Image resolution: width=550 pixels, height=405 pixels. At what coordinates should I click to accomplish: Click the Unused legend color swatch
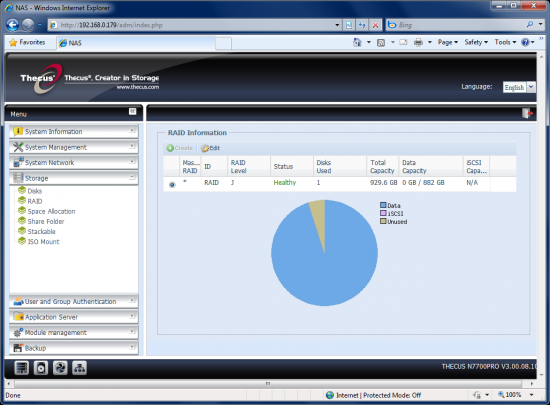pos(383,221)
